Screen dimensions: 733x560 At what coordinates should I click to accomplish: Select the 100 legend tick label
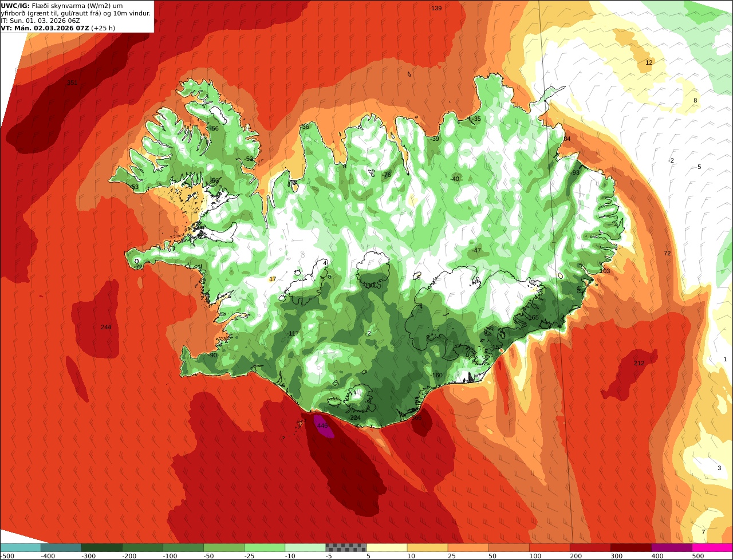[535, 555]
